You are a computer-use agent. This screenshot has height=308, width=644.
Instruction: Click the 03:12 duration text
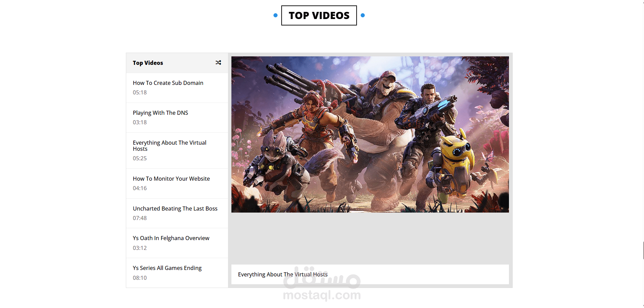pyautogui.click(x=140, y=248)
